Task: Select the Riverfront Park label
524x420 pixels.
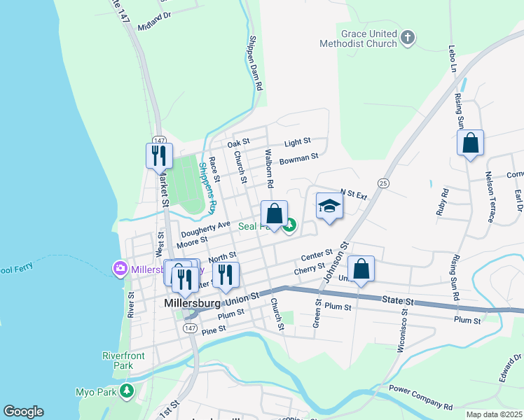Action: click(124, 360)
